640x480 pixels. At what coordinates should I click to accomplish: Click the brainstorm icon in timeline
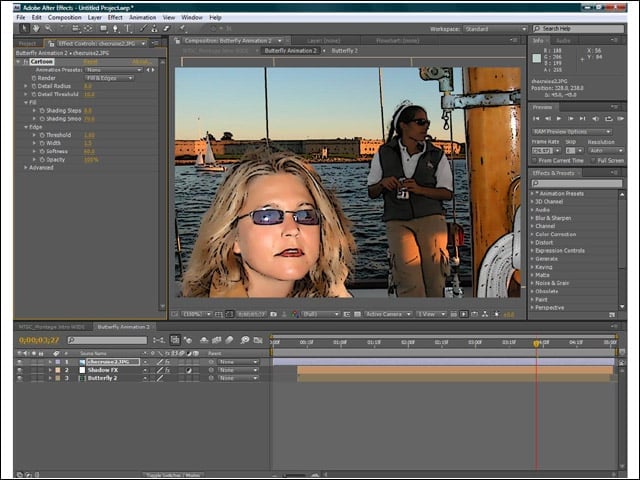245,340
